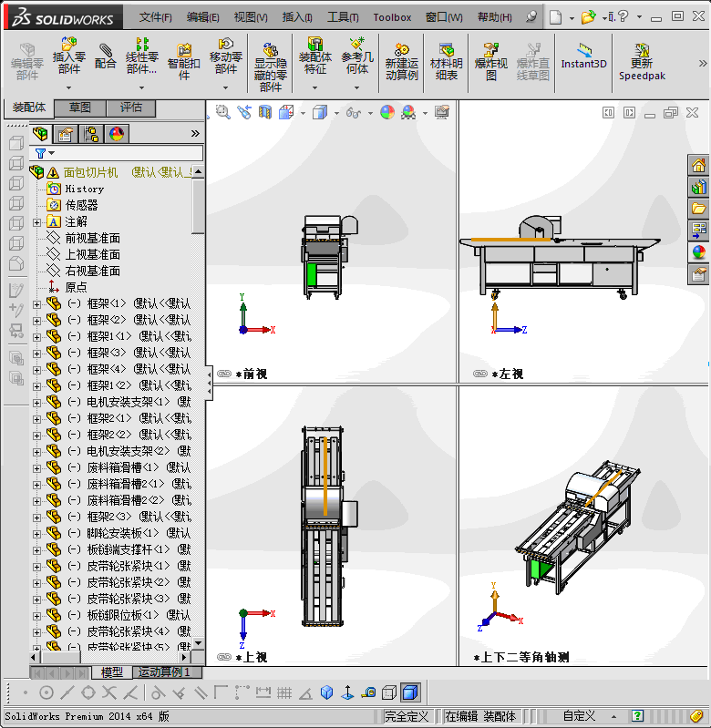Image resolution: width=711 pixels, height=728 pixels.
Task: Click the Edit Appearance sphere icon
Action: pos(386,112)
